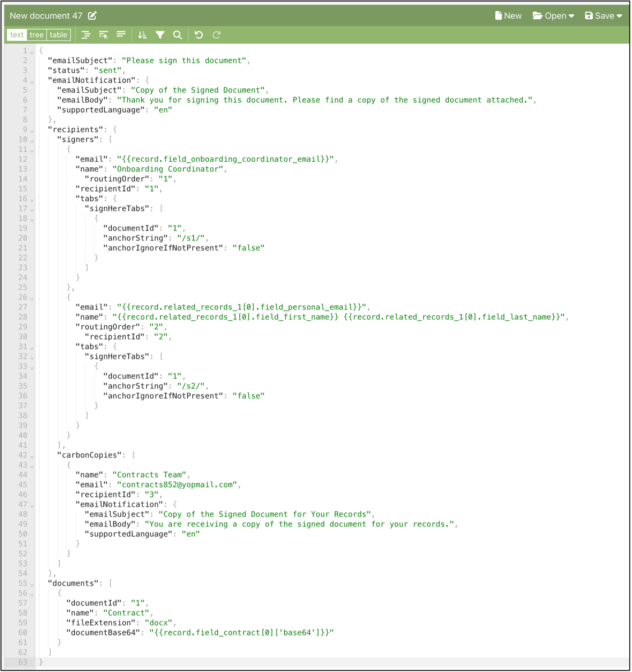Viewport: 632px width, 672px height.
Task: Click the sort contents icon
Action: (x=142, y=35)
